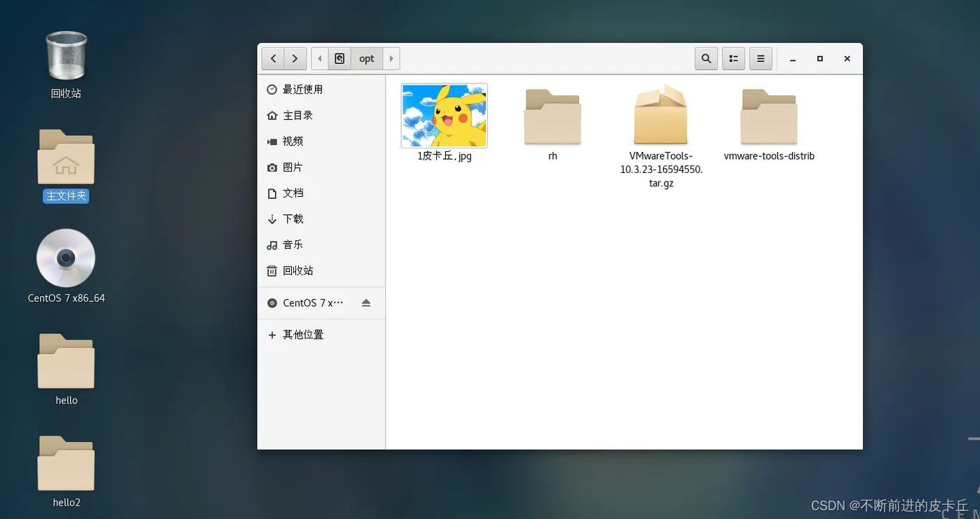Click the download arrow icon beside 下载
980x519 pixels.
pos(272,219)
